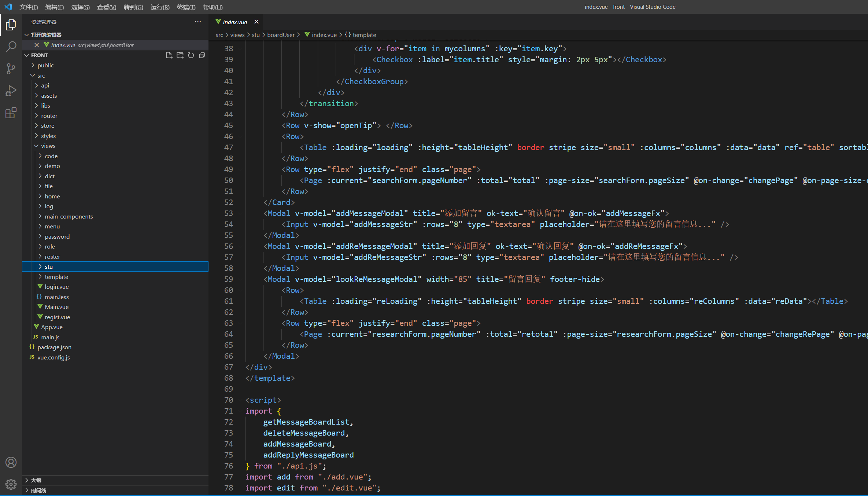
Task: Open explorer more actions ellipsis menu
Action: click(x=198, y=22)
